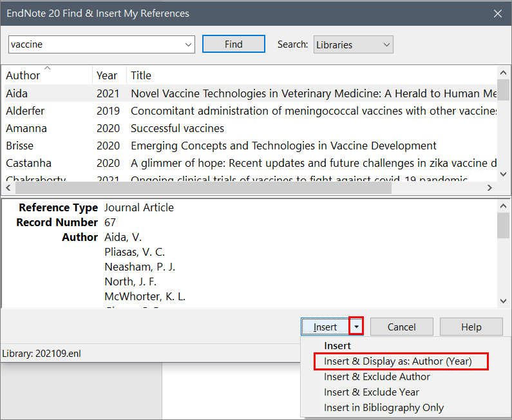Click the reference list scroll up arrow
The height and width of the screenshot is (420, 512).
[x=503, y=73]
